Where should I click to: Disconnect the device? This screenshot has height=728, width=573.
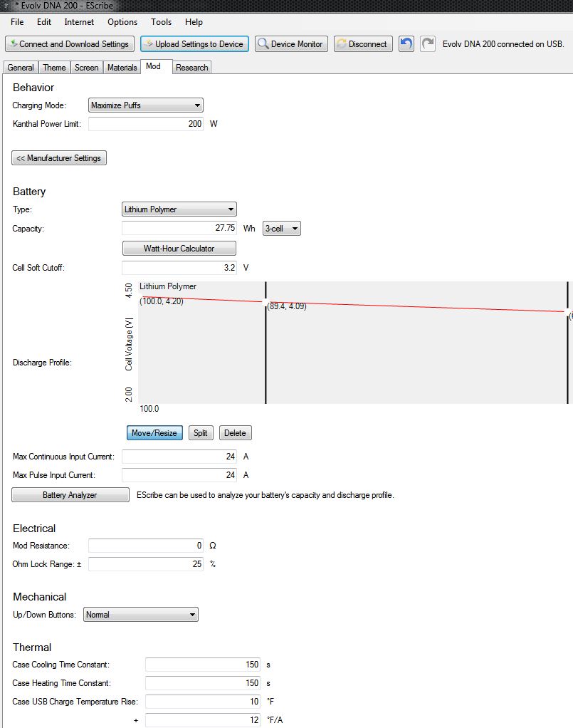pos(362,43)
